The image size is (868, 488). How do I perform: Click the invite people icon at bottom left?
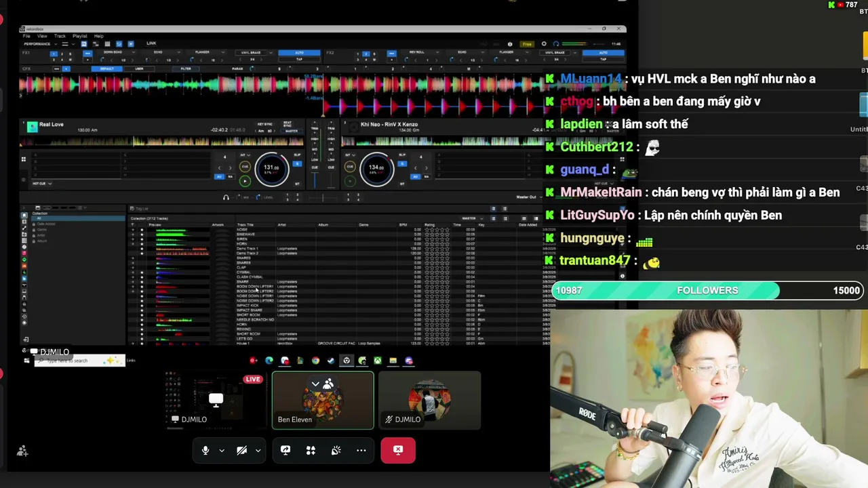[22, 451]
